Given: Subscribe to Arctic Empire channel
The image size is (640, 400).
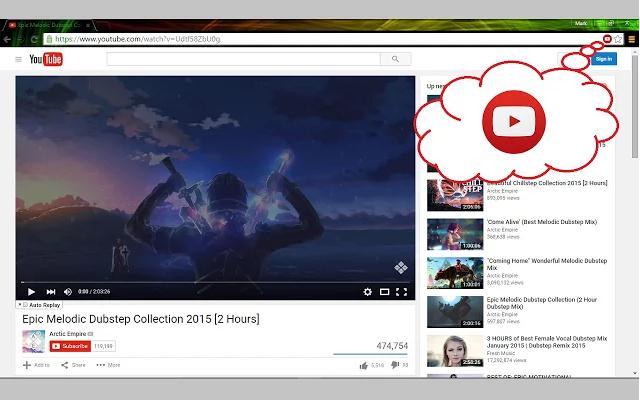Looking at the screenshot, I should (70, 346).
